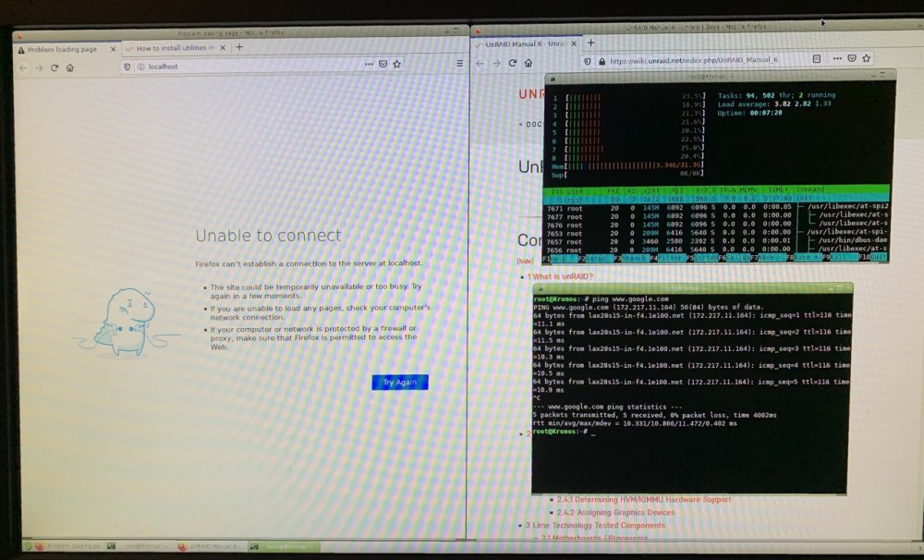The image size is (924, 560).
Task: Open tracking shield in wiki.unraid.net address bar
Action: (x=588, y=61)
